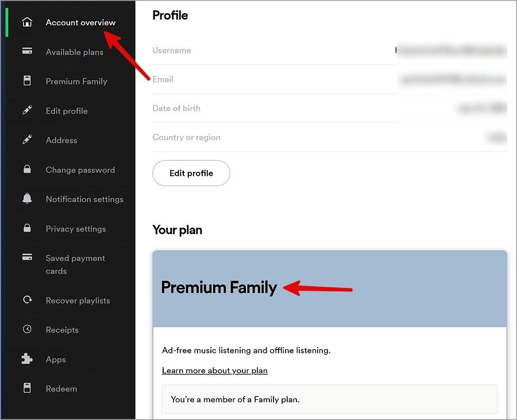Click the clock icon next to Receipts
This screenshot has width=517, height=420.
coord(27,329)
